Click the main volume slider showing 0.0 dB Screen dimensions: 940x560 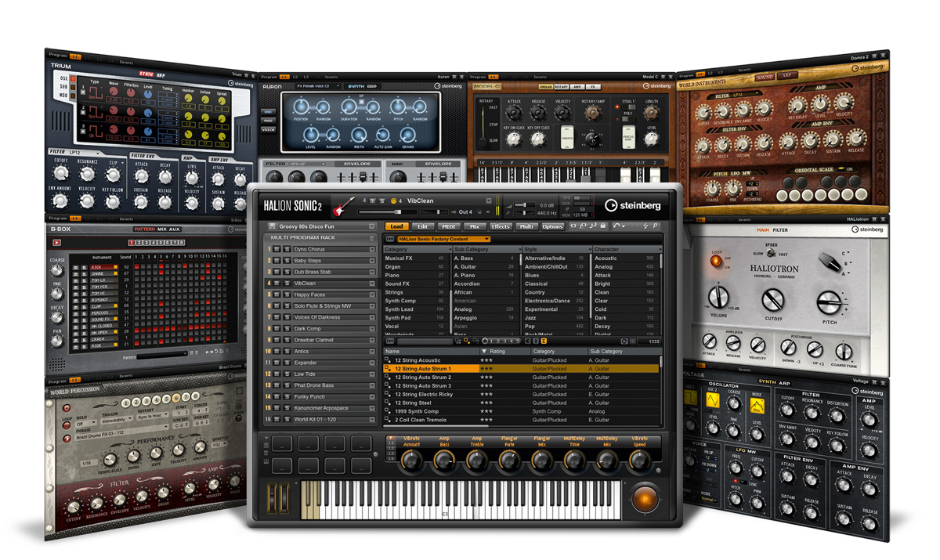(x=525, y=205)
